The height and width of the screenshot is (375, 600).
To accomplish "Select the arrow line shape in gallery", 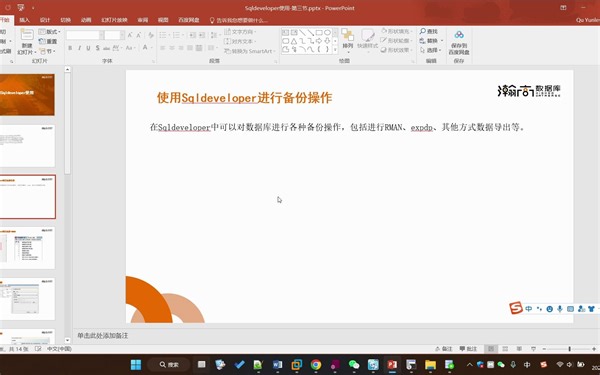I will (311, 33).
